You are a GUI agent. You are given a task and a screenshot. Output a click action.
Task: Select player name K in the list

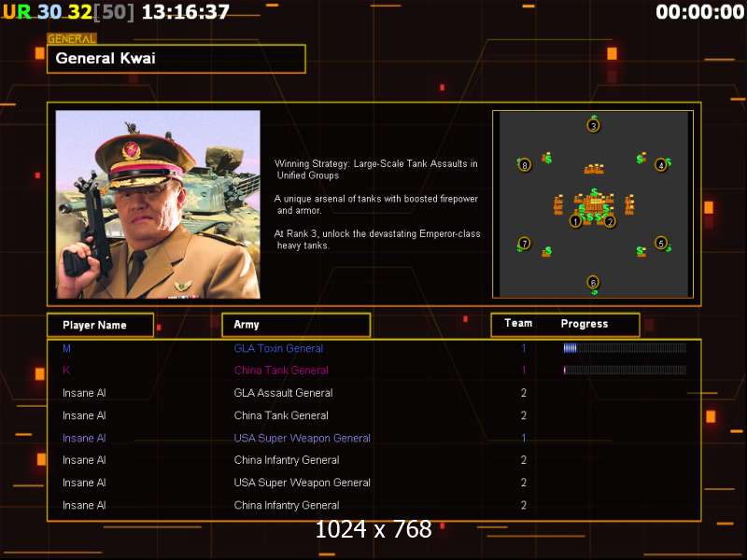coord(66,370)
